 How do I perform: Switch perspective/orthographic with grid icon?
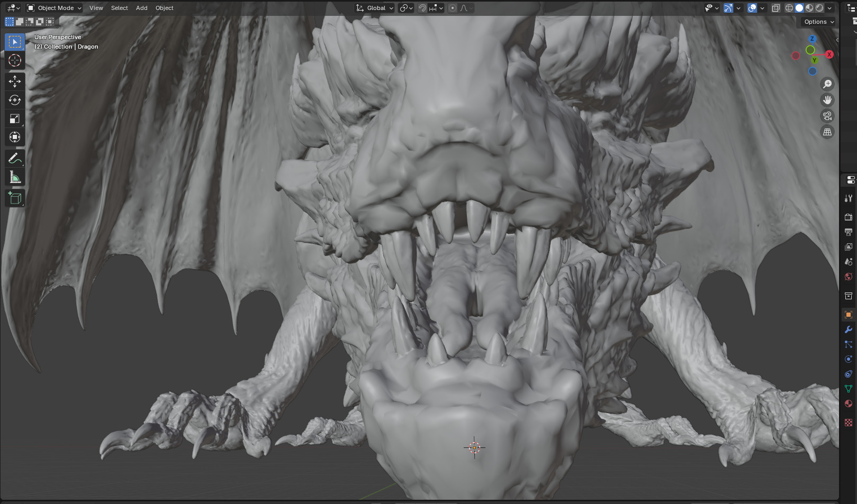[x=827, y=132]
